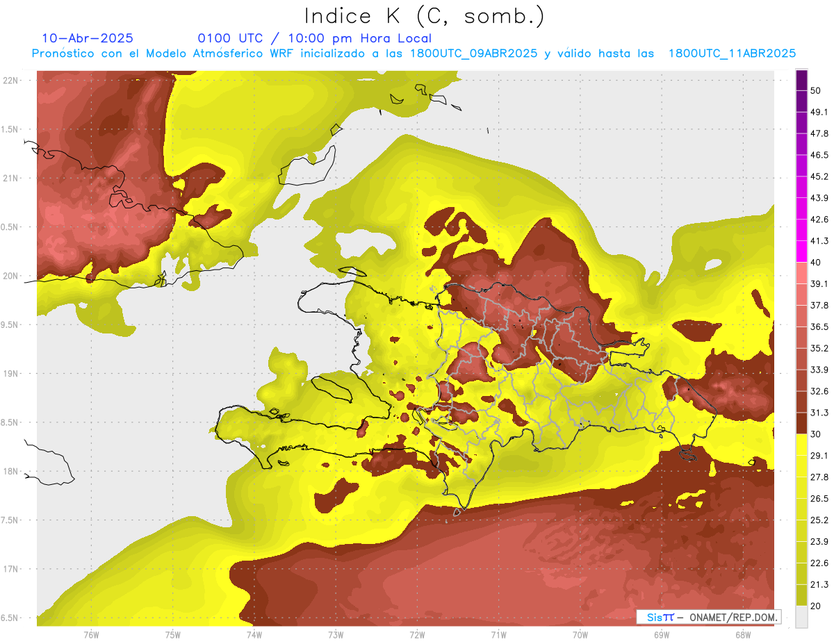Click the colorbar label "26.5"

819,499
